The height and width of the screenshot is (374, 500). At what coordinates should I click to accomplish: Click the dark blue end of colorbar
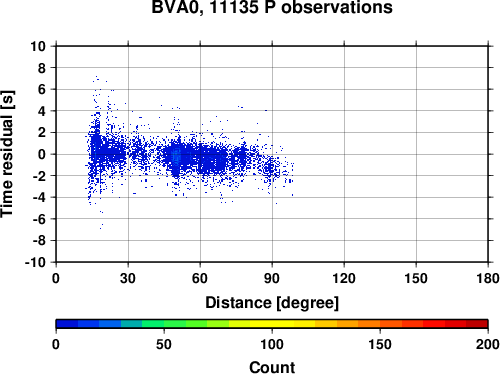tap(67, 324)
